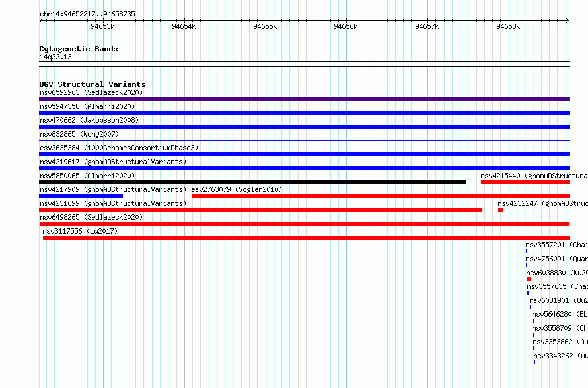Viewport: 588px width, 388px height.
Task: Click the DGV Structural Variants track title
Action: click(92, 84)
